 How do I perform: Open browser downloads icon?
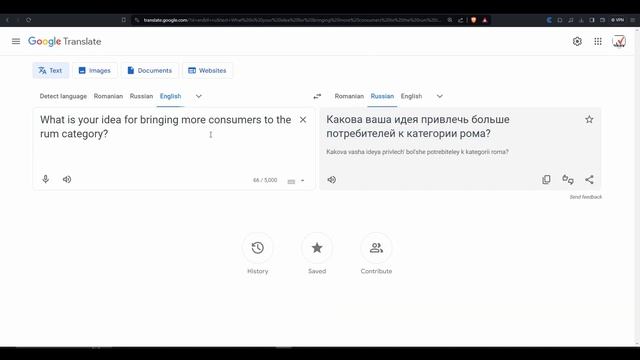pos(581,20)
